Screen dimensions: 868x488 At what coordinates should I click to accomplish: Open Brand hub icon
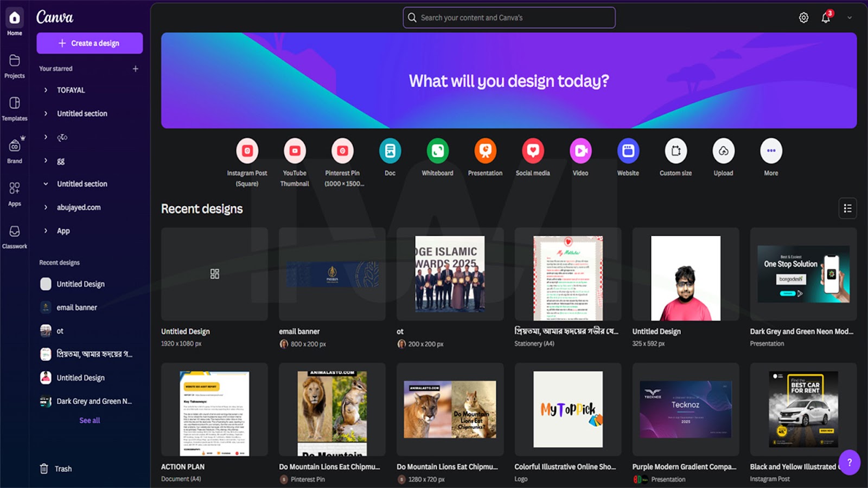[15, 145]
